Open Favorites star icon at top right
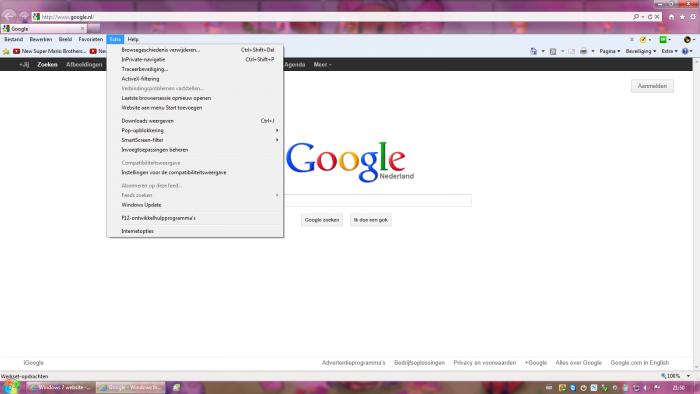This screenshot has width=700, height=394. coord(682,17)
